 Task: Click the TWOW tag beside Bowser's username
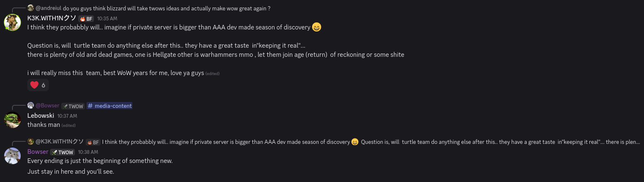[62, 152]
